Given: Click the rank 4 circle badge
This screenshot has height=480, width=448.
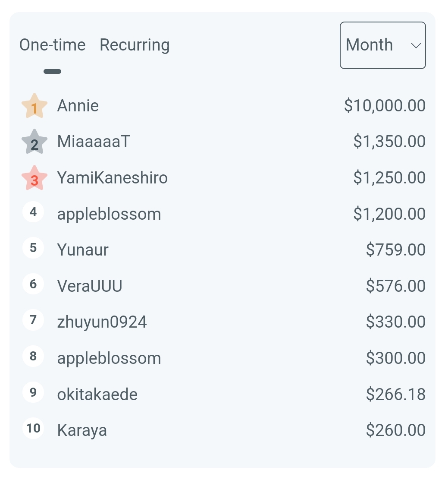Looking at the screenshot, I should [33, 212].
